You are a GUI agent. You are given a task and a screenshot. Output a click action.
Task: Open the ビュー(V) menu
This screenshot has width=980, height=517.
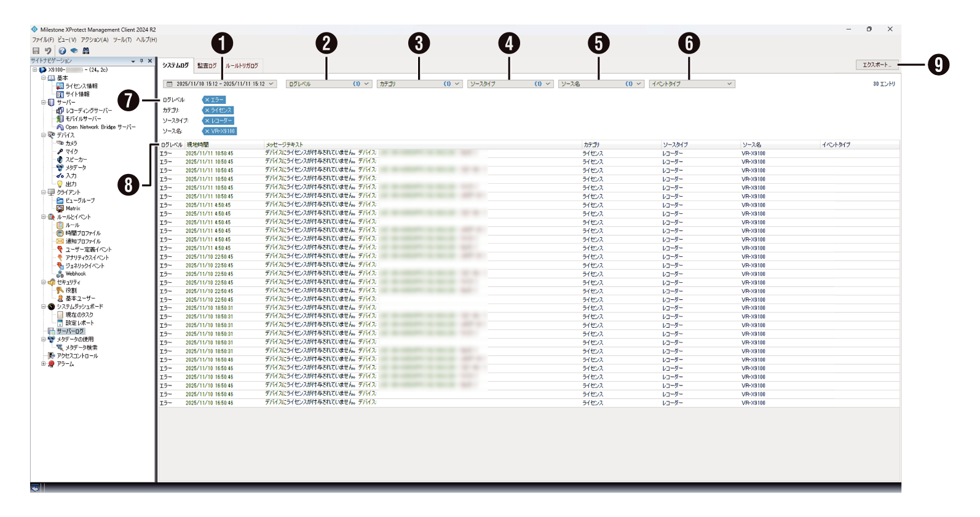tap(67, 39)
